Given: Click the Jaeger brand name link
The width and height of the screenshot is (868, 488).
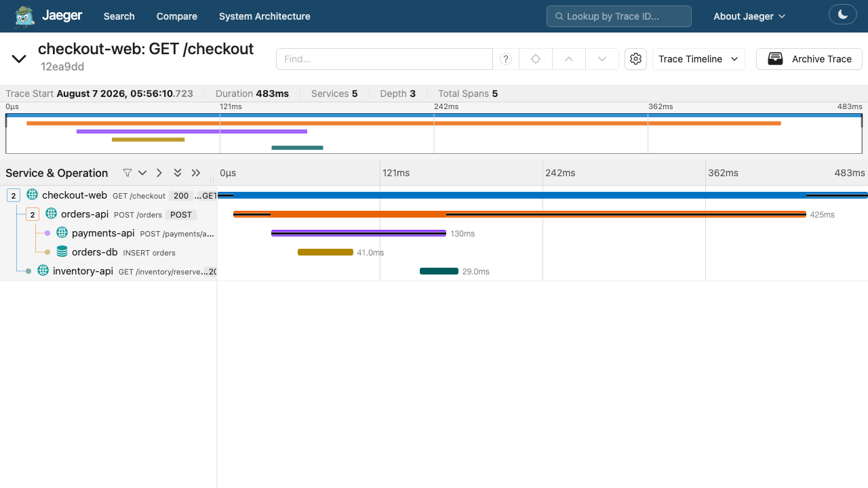Looking at the screenshot, I should 62,16.
